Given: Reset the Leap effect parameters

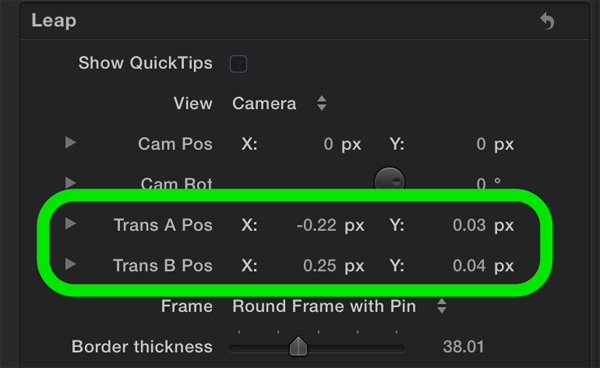Looking at the screenshot, I should click(x=547, y=21).
